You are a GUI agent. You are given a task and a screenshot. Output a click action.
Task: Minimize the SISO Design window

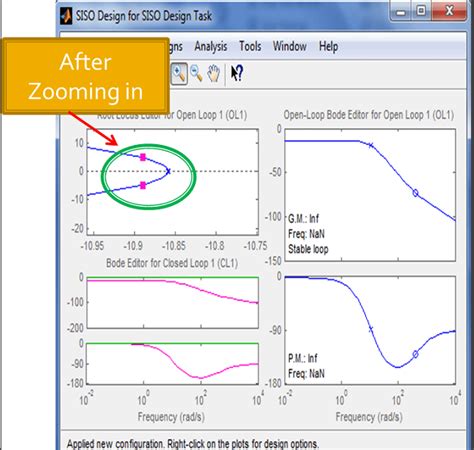[x=401, y=12]
